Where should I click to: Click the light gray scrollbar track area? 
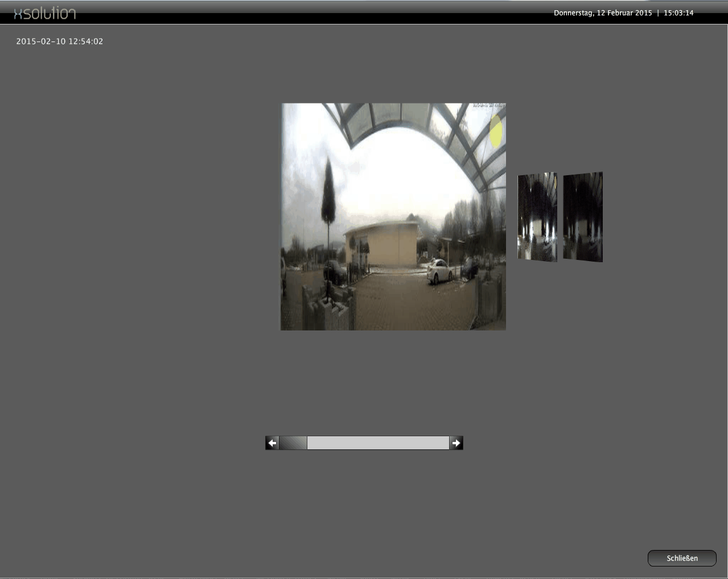378,443
